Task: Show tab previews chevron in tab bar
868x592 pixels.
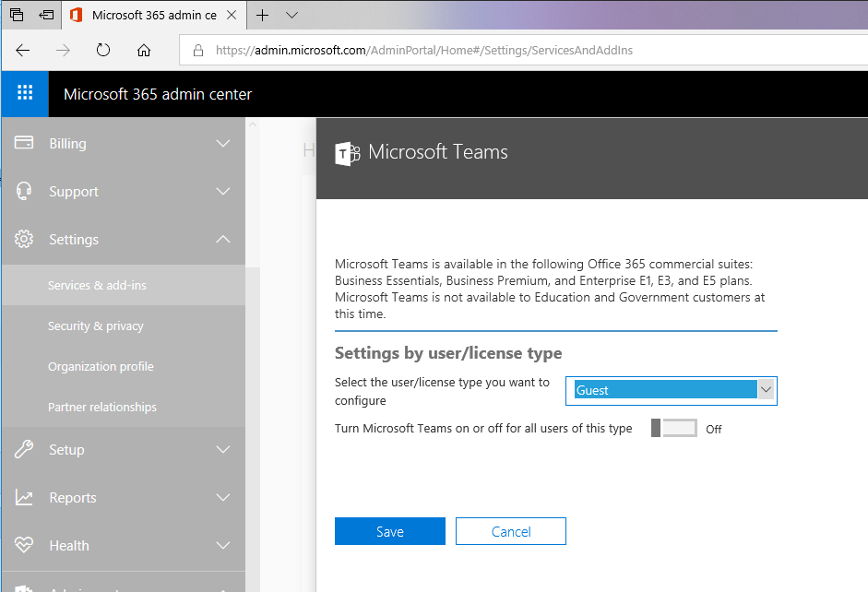Action: point(291,16)
